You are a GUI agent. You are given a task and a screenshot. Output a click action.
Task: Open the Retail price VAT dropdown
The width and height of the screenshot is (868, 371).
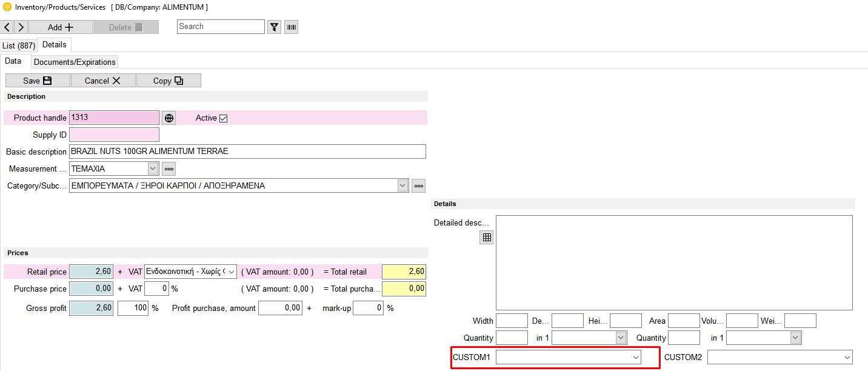pos(231,272)
